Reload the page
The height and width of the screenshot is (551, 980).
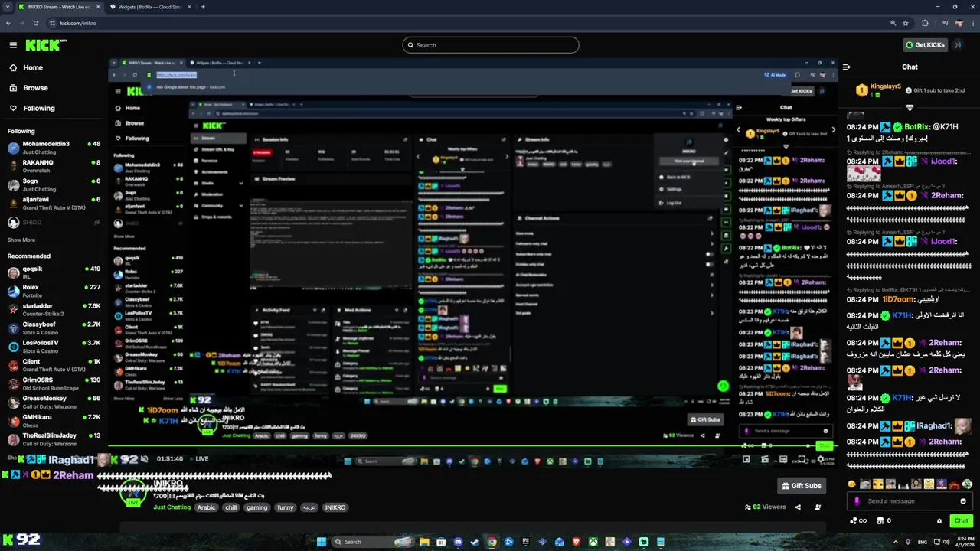click(36, 23)
